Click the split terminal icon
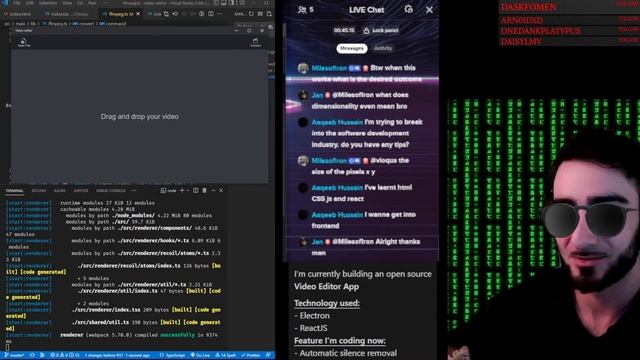This screenshot has width=640, height=360. 196,191
